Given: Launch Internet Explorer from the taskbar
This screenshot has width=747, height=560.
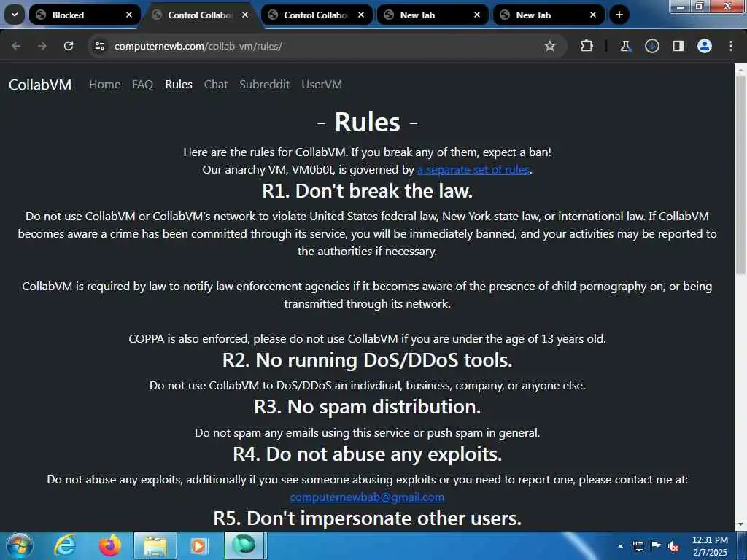Looking at the screenshot, I should click(x=65, y=545).
